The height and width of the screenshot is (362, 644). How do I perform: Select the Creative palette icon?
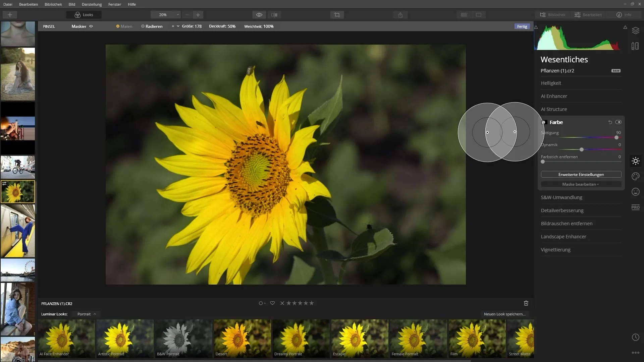click(635, 176)
